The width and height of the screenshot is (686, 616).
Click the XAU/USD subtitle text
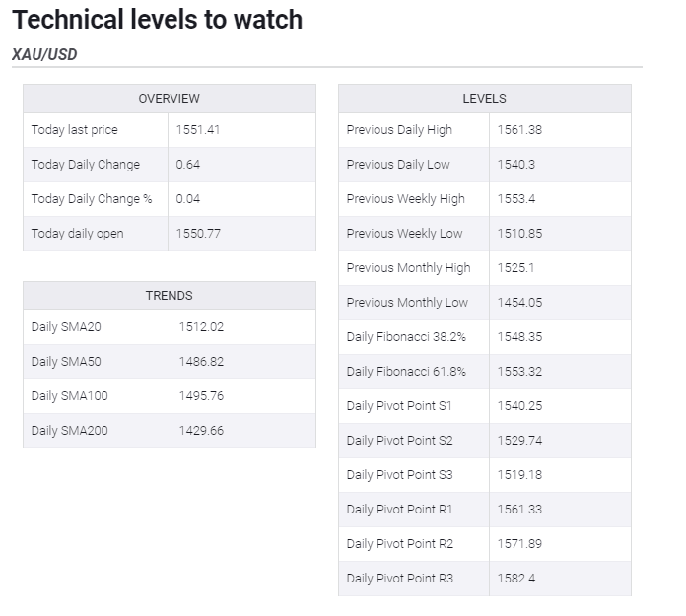point(44,55)
